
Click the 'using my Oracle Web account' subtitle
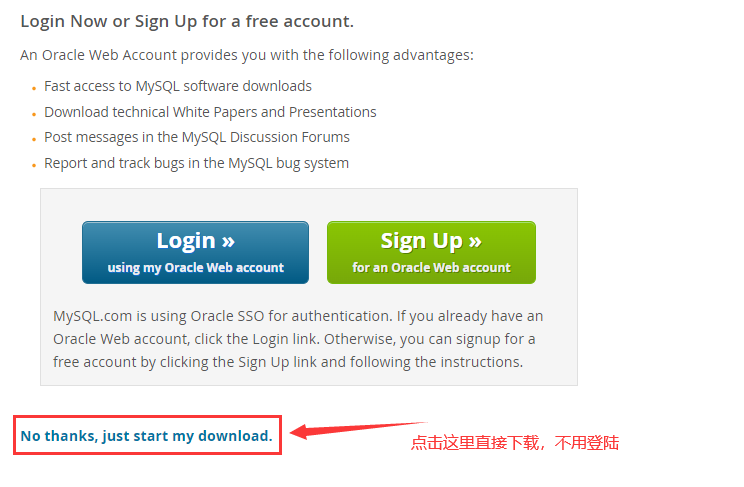(195, 268)
